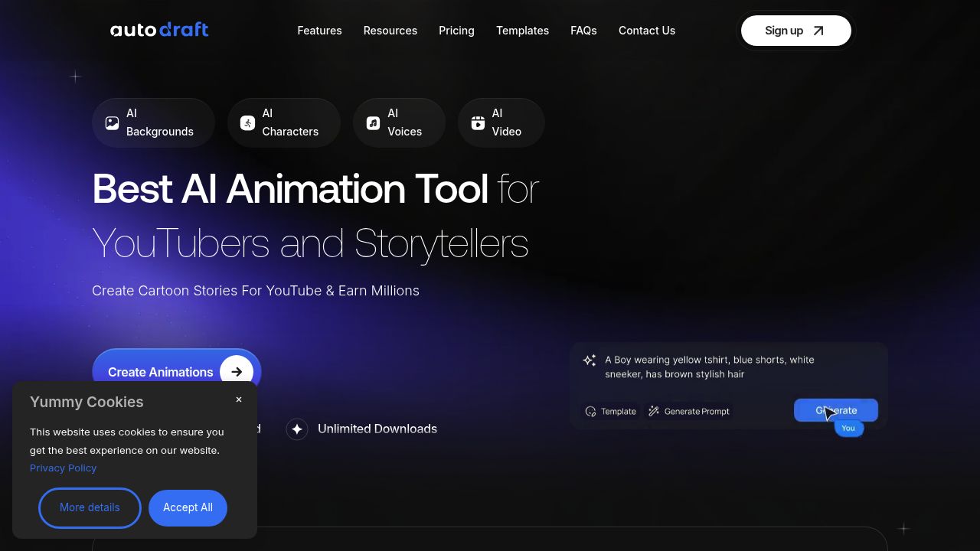Open the Templates menu item

point(522,31)
